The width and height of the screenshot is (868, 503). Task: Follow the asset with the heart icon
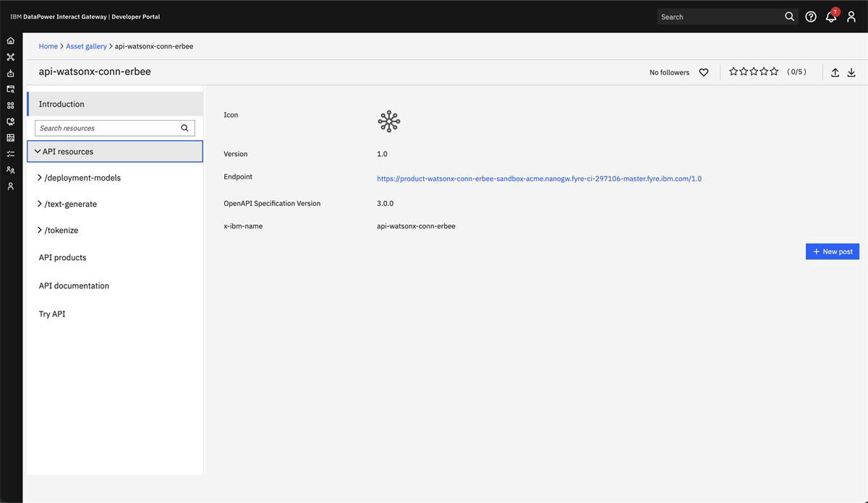tap(704, 72)
